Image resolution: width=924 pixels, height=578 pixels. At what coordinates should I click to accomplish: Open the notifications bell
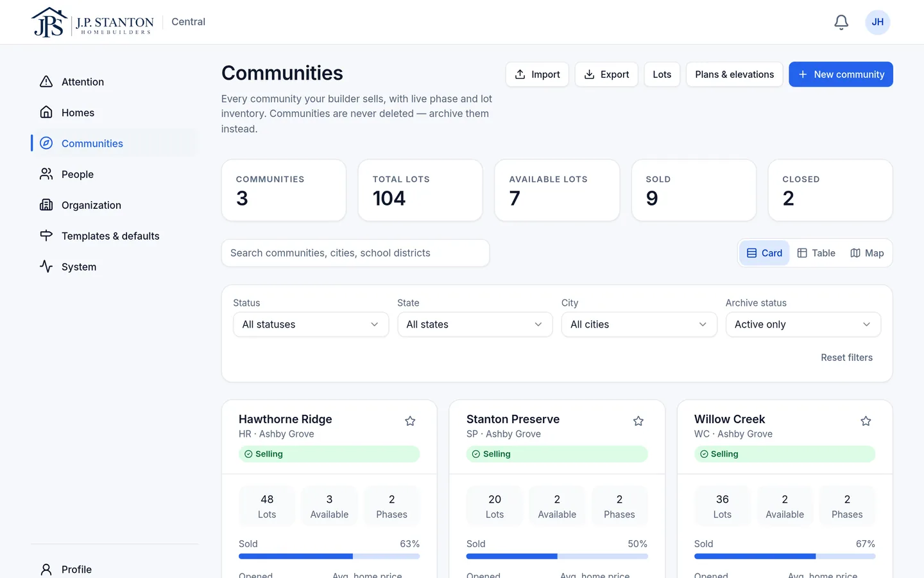pyautogui.click(x=841, y=22)
